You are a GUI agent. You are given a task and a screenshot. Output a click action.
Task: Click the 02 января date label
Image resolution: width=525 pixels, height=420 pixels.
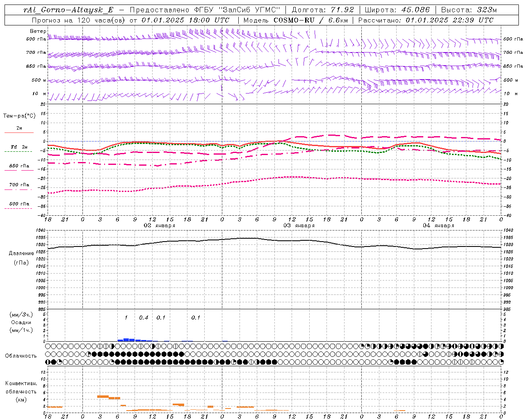click(159, 226)
